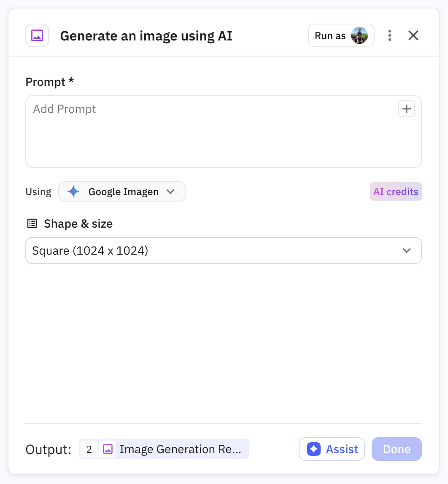Open the three-dot more options menu
Image resolution: width=448 pixels, height=484 pixels.
pos(390,35)
